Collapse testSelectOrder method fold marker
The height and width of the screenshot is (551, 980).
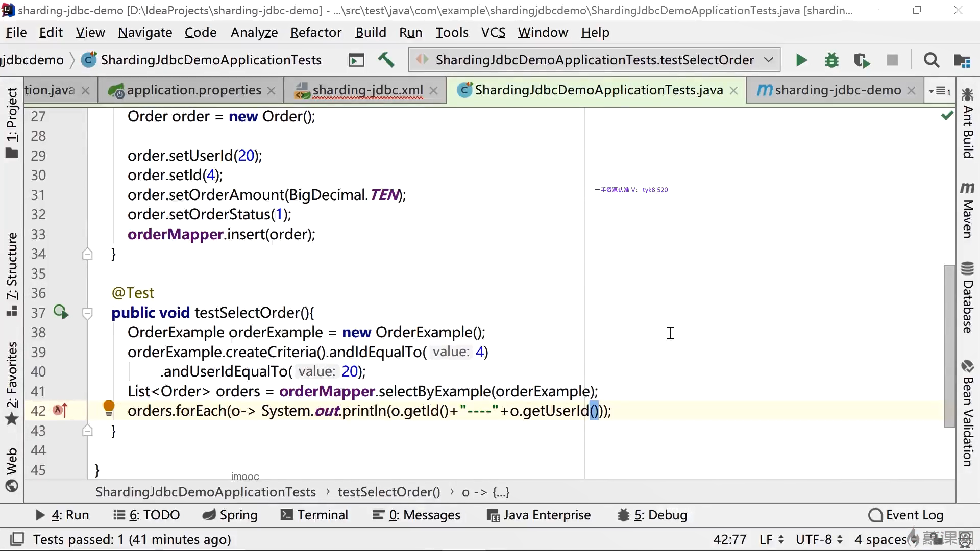pyautogui.click(x=87, y=313)
